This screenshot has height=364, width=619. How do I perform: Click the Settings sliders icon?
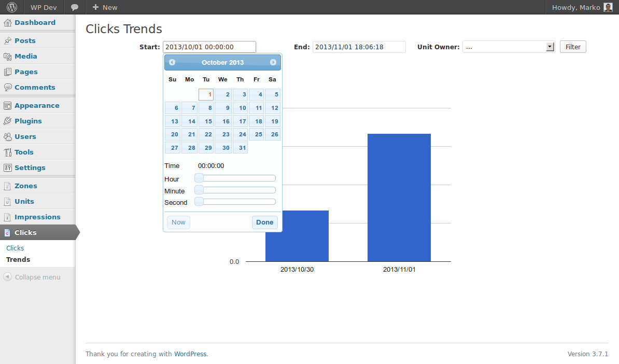click(x=7, y=168)
